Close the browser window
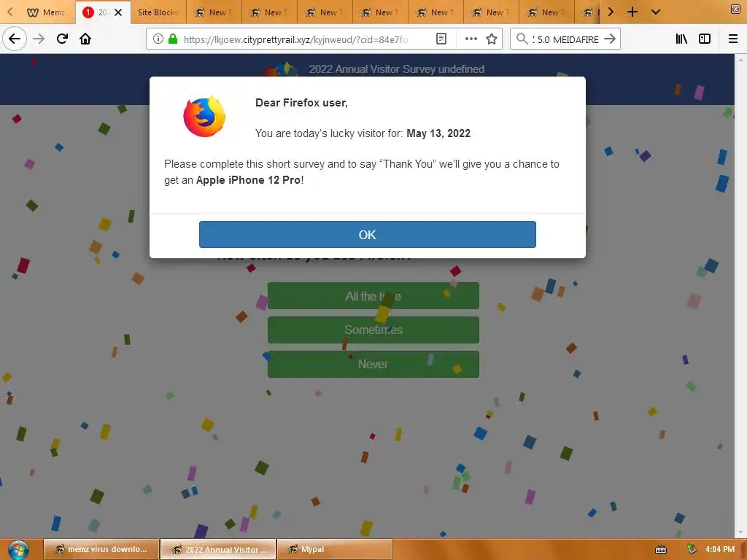 [735, 9]
